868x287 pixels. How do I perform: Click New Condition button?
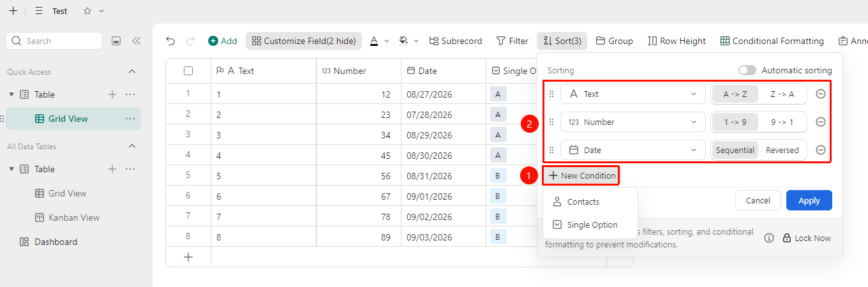click(x=581, y=175)
